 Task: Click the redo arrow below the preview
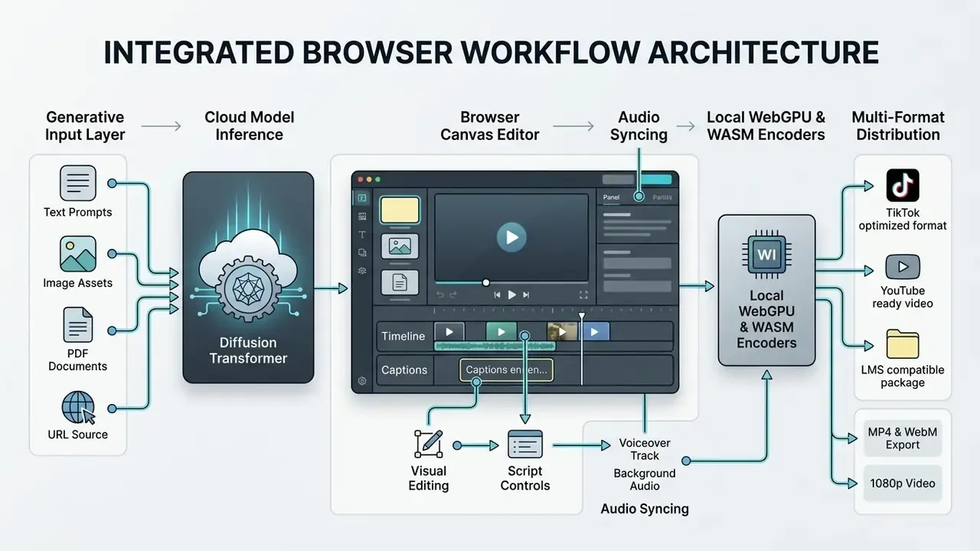[453, 295]
